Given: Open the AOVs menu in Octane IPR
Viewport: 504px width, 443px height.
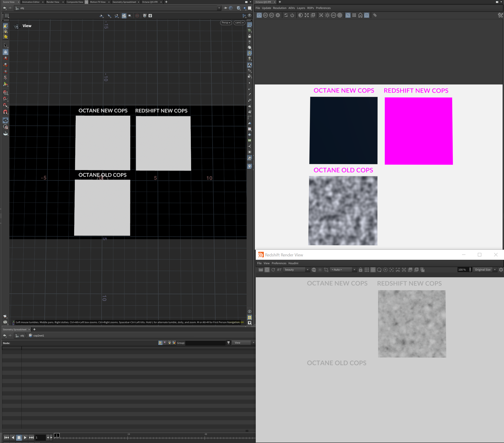Looking at the screenshot, I should (291, 8).
